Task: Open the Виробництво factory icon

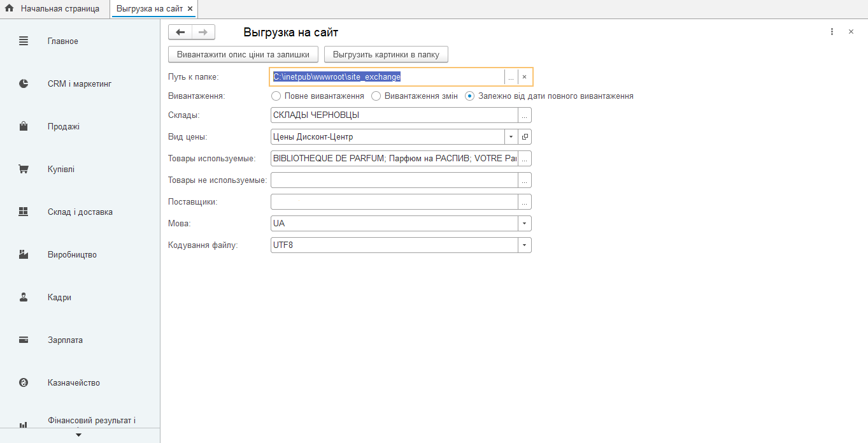Action: 24,255
